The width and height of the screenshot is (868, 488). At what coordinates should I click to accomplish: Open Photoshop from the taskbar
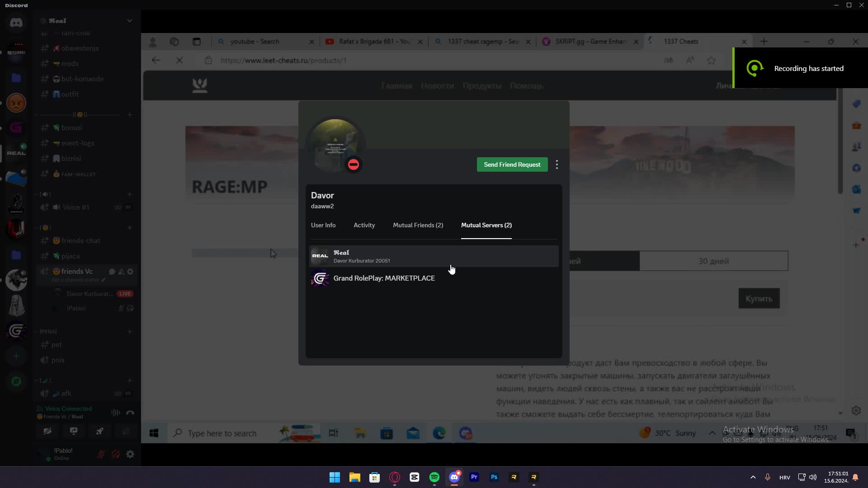click(494, 477)
